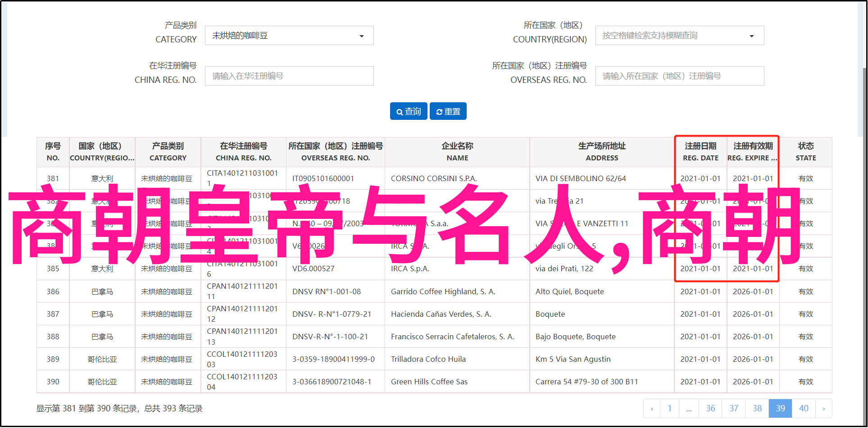
Task: Open the country region dropdown
Action: tap(680, 36)
